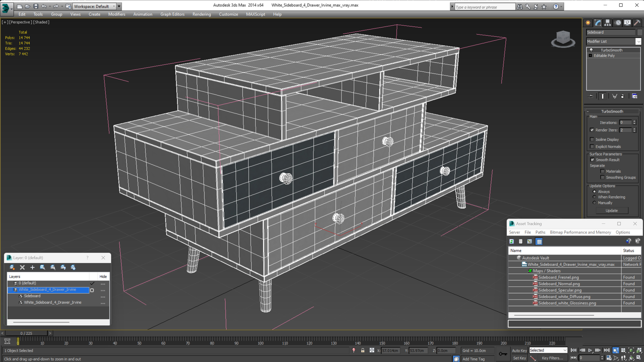Select the When Rendering update option
Image resolution: width=644 pixels, height=362 pixels.
594,197
